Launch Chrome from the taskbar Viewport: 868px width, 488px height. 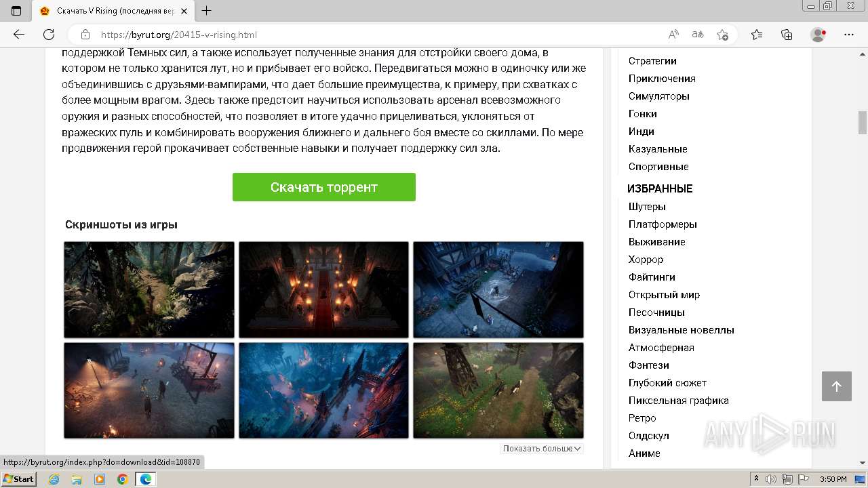click(x=123, y=479)
